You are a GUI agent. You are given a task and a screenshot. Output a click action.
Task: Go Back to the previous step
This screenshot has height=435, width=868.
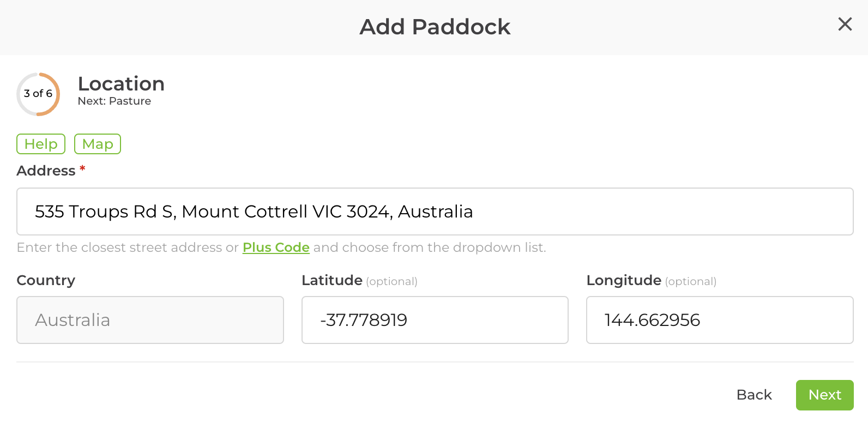754,395
